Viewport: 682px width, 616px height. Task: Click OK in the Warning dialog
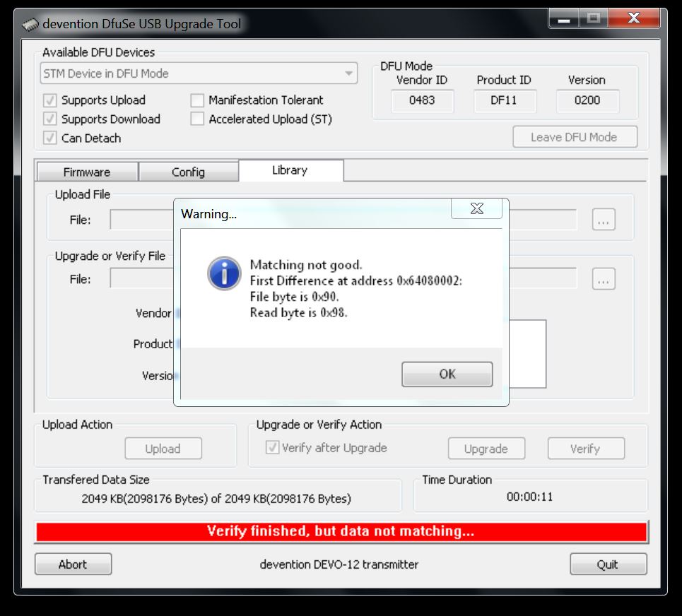click(447, 374)
